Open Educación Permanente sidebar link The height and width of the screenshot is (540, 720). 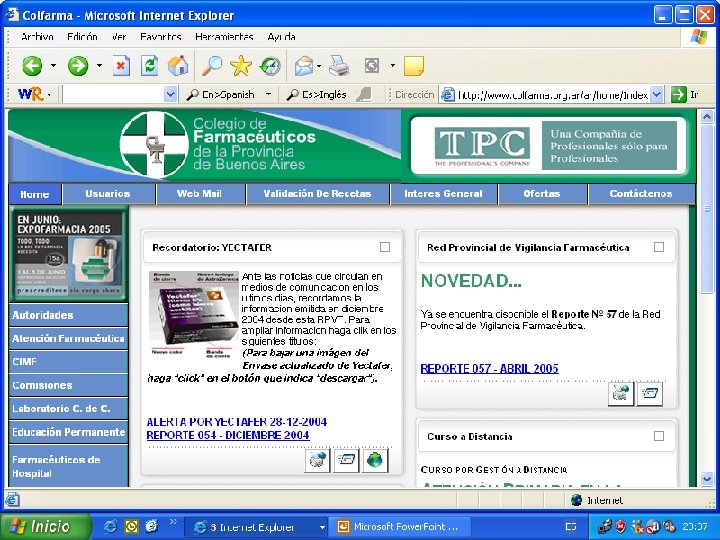point(68,432)
